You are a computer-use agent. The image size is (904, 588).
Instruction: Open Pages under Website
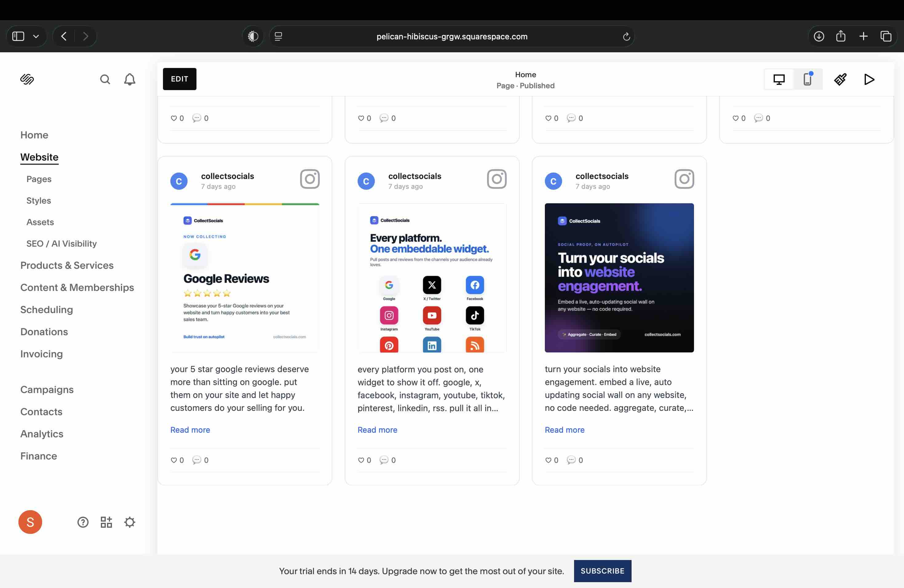(39, 179)
